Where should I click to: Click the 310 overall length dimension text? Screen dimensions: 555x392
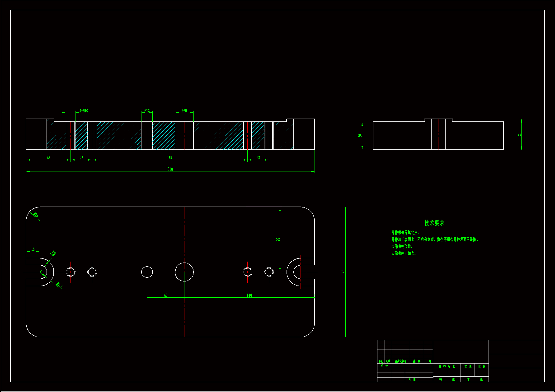170,169
